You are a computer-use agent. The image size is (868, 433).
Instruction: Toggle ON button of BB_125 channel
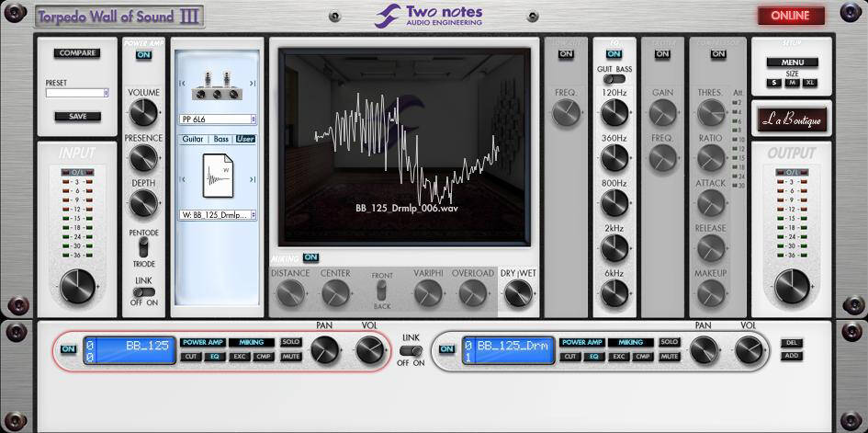(x=68, y=349)
